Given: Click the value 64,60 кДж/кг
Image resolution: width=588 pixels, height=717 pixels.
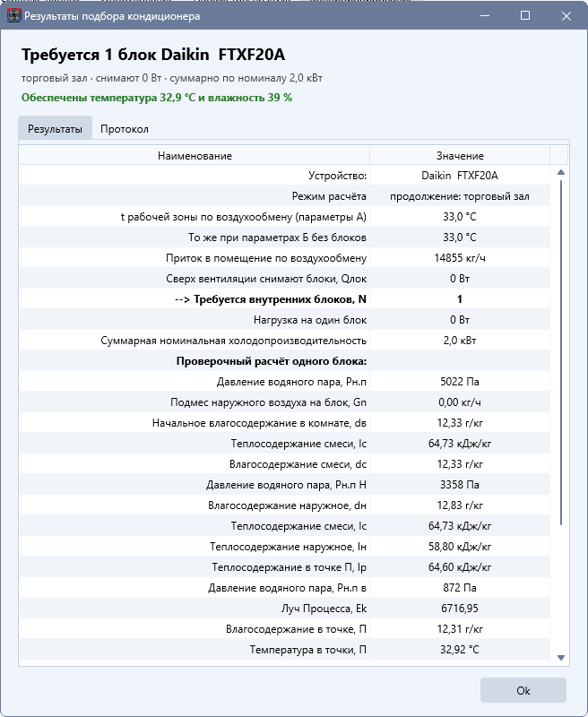Looking at the screenshot, I should [x=460, y=567].
